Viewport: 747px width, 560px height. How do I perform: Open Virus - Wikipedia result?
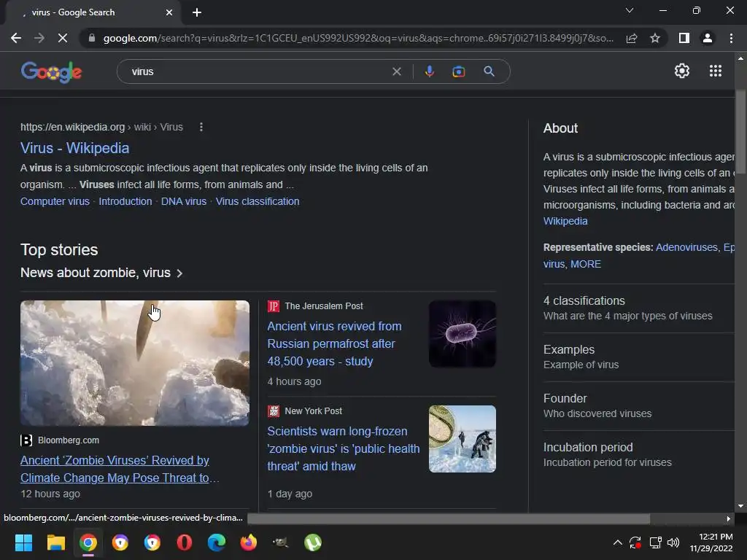pyautogui.click(x=75, y=148)
